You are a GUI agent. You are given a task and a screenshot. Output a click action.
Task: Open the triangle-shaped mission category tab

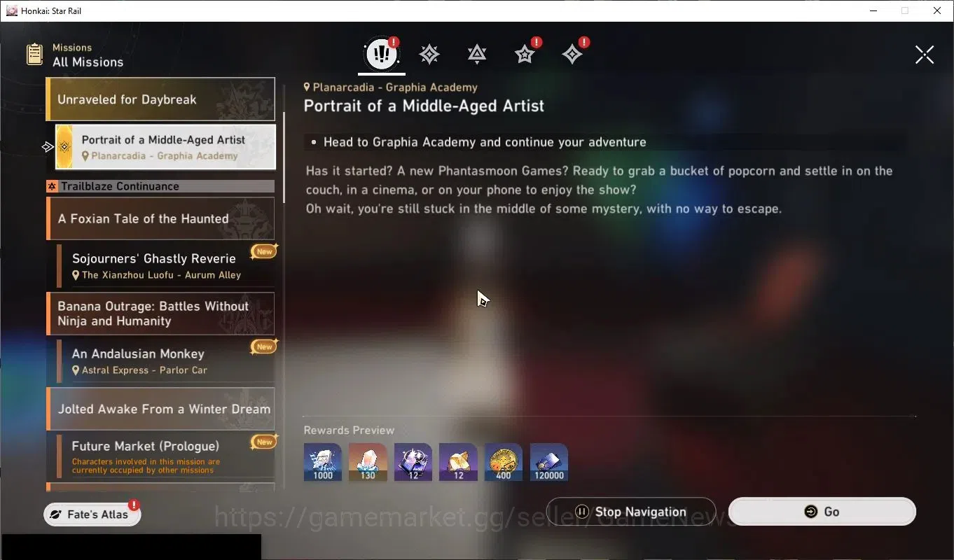[477, 54]
